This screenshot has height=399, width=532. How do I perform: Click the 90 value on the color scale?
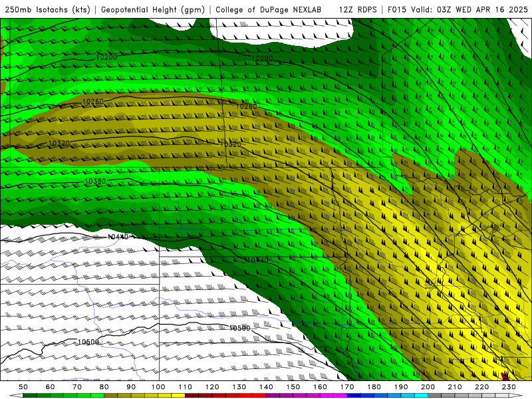[131, 387]
